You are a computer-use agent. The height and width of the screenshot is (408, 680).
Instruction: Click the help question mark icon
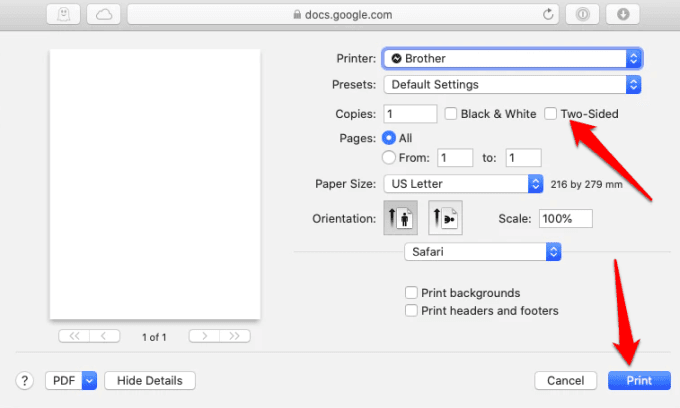pyautogui.click(x=24, y=380)
